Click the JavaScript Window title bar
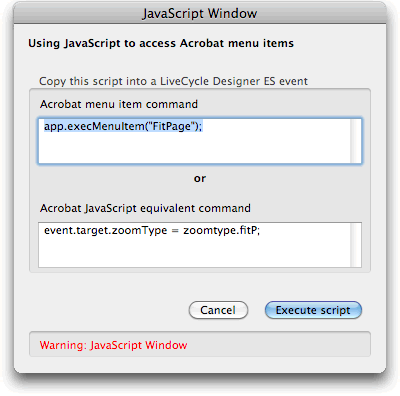 click(x=200, y=14)
